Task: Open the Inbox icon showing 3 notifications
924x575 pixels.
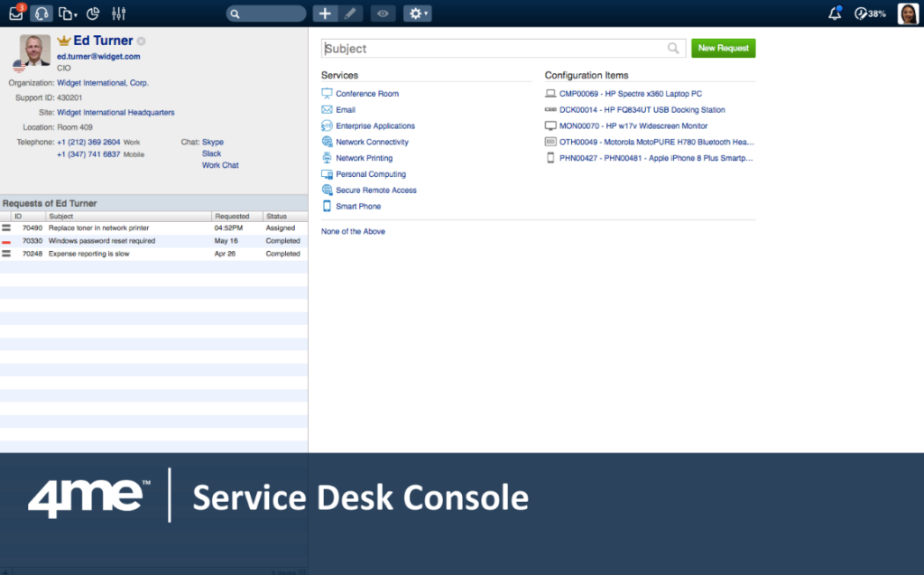Action: [x=16, y=13]
